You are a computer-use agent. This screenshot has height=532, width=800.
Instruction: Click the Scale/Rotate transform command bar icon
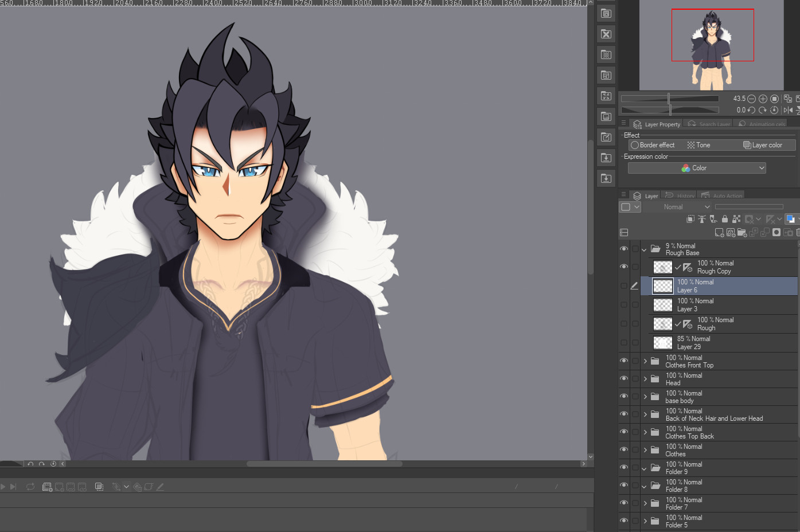pos(606,96)
